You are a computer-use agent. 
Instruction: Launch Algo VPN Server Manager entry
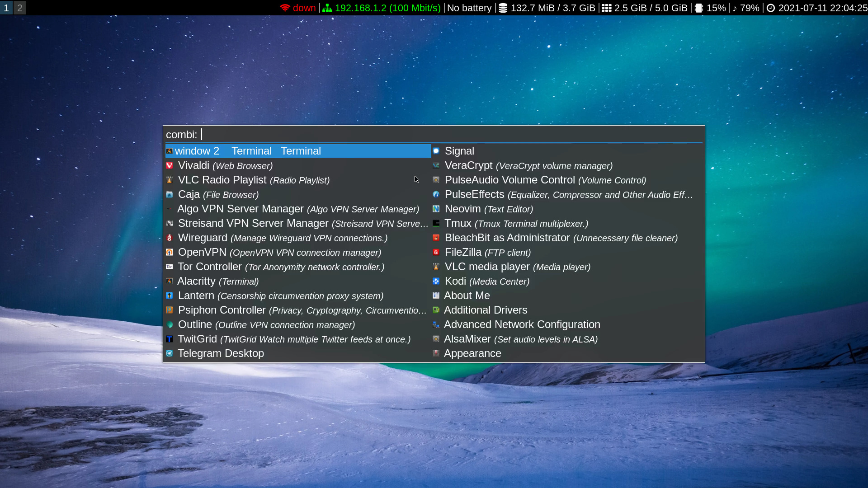298,209
